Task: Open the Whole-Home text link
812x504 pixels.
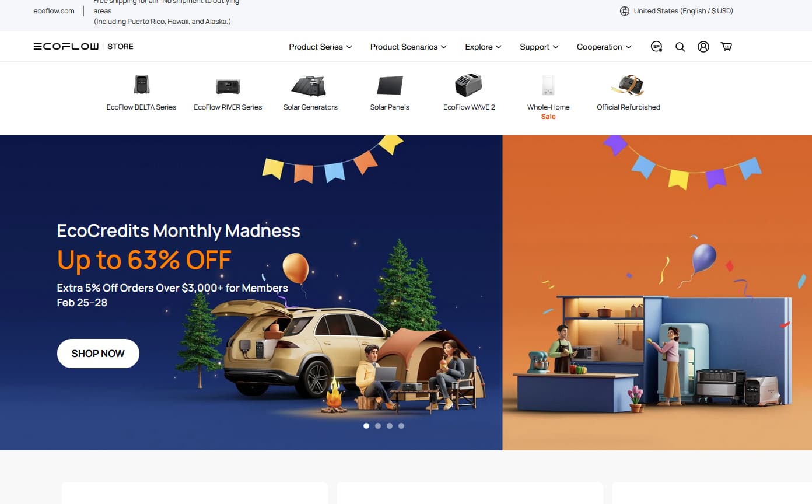Action: coord(548,107)
